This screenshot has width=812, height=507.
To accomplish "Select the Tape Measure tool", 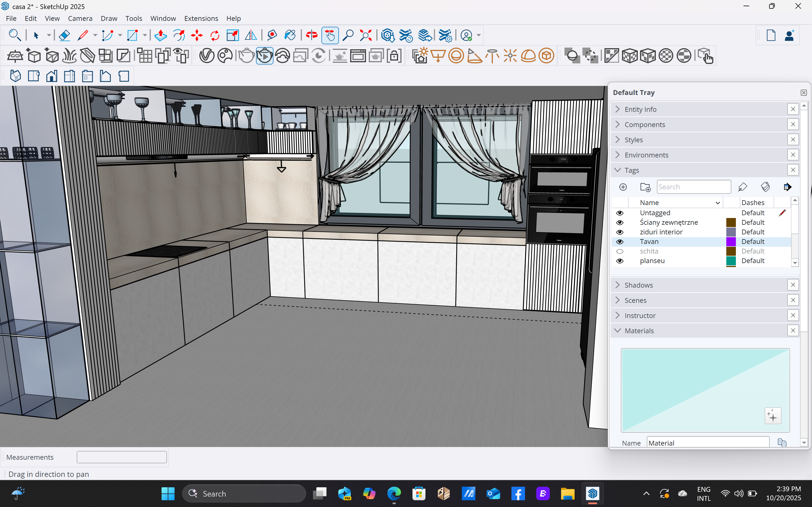I will pyautogui.click(x=272, y=35).
